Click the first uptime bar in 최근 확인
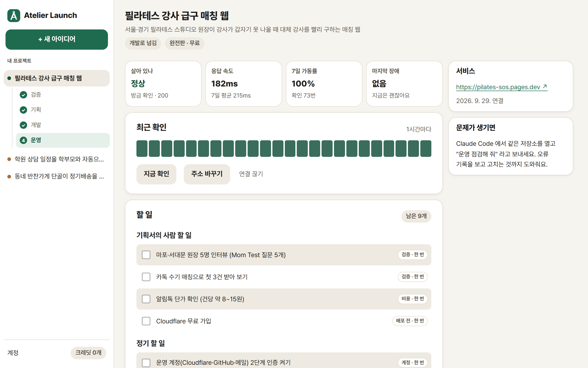Image resolution: width=588 pixels, height=368 pixels. [142, 149]
